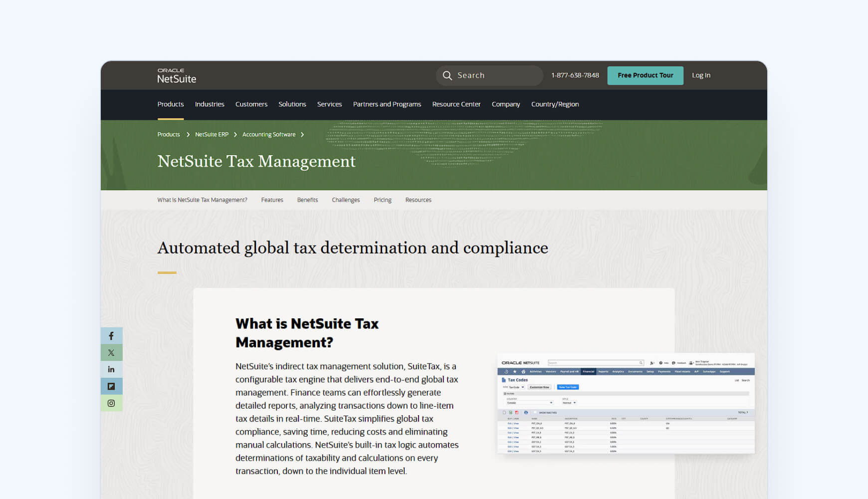Go to NetSuite ERP breadcrumb

click(212, 135)
